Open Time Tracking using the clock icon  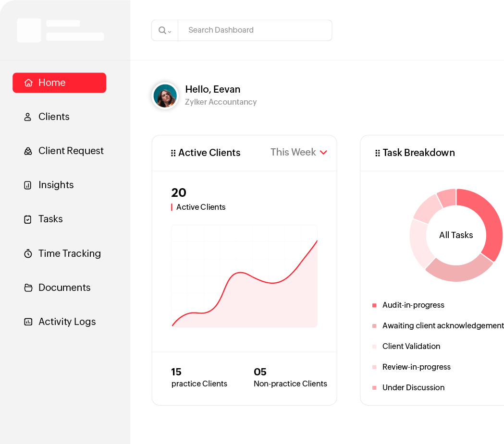click(28, 253)
